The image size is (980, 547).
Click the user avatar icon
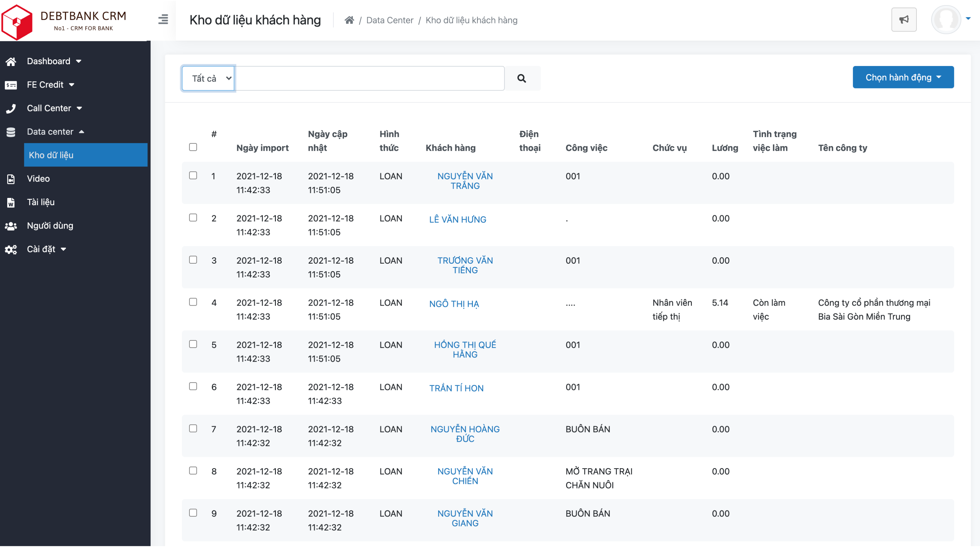946,19
